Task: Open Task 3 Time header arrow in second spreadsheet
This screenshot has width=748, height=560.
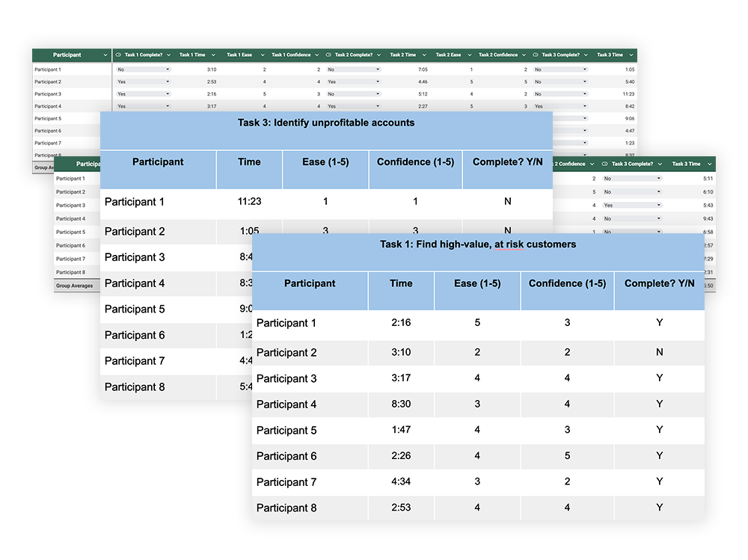Action: [709, 164]
